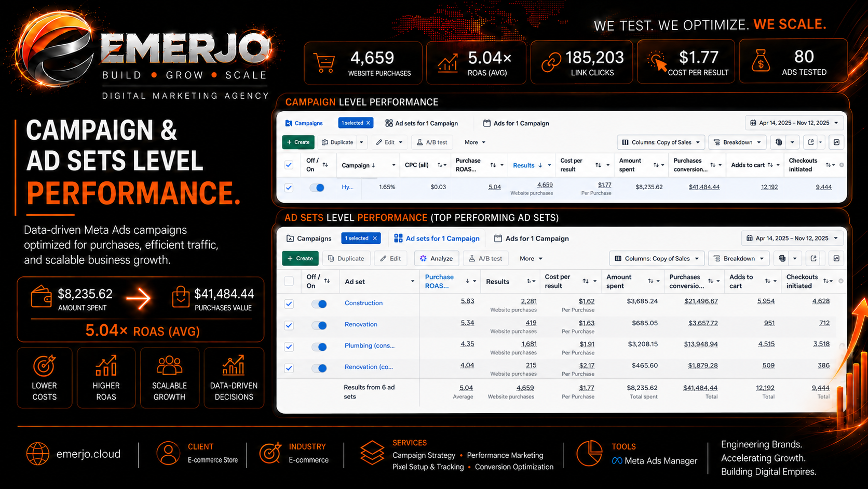The image size is (868, 489).
Task: Turn off the Hy... campaign On/Off switch
Action: tap(317, 188)
